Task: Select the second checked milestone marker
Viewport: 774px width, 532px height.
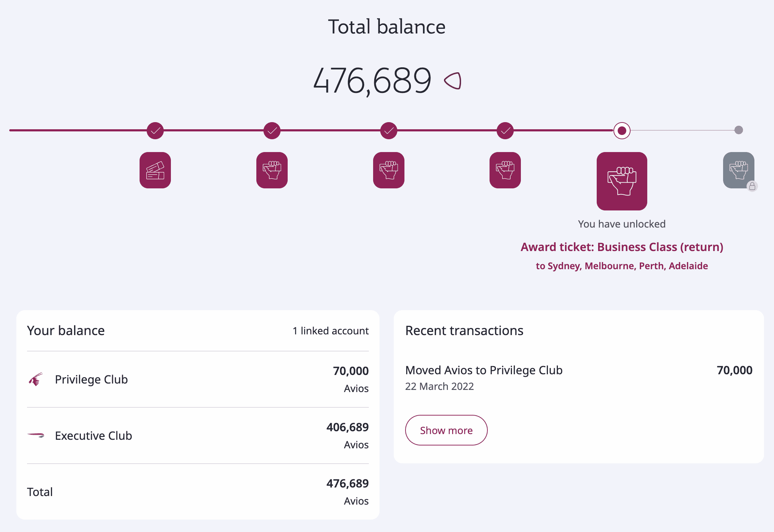Action: click(x=272, y=130)
